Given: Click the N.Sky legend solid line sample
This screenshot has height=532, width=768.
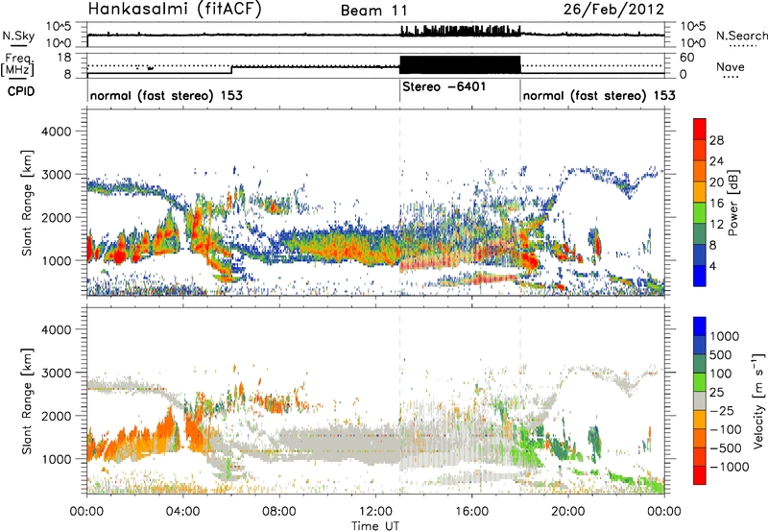Looking at the screenshot, I should pos(18,45).
